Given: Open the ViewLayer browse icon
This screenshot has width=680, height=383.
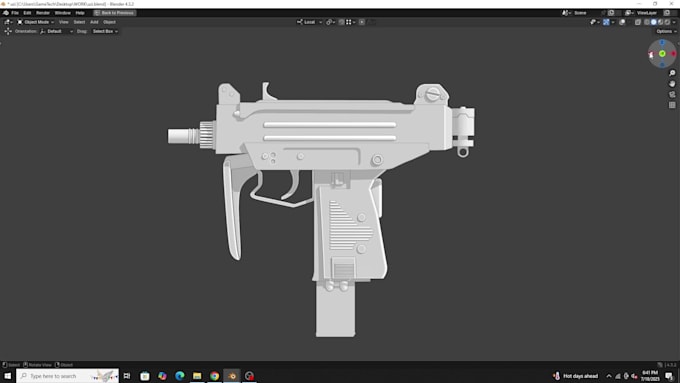Looking at the screenshot, I should tap(629, 13).
